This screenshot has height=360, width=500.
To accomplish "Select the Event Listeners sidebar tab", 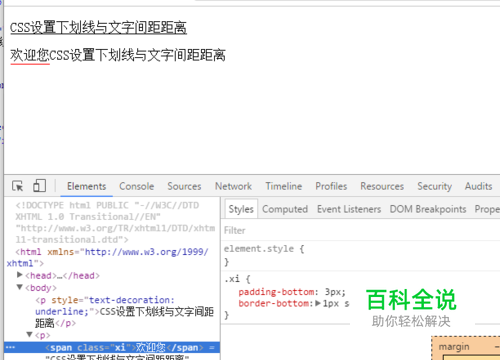I will pyautogui.click(x=349, y=209).
